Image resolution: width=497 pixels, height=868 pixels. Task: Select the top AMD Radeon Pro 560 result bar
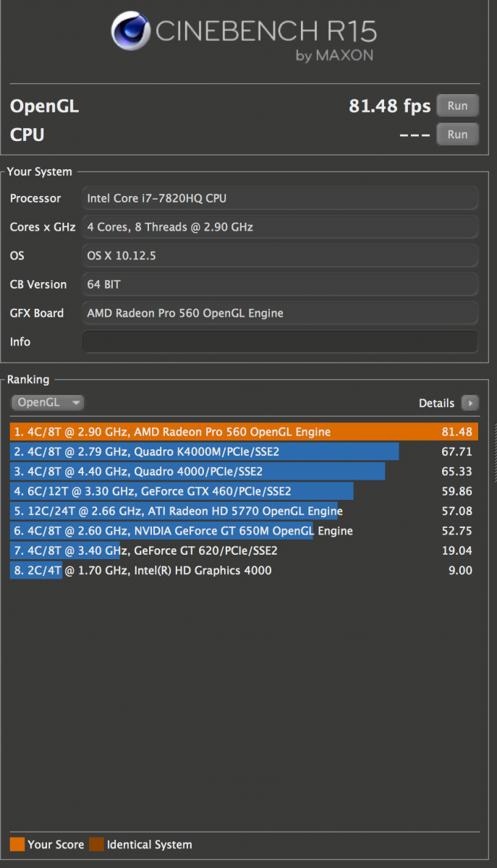click(x=217, y=431)
